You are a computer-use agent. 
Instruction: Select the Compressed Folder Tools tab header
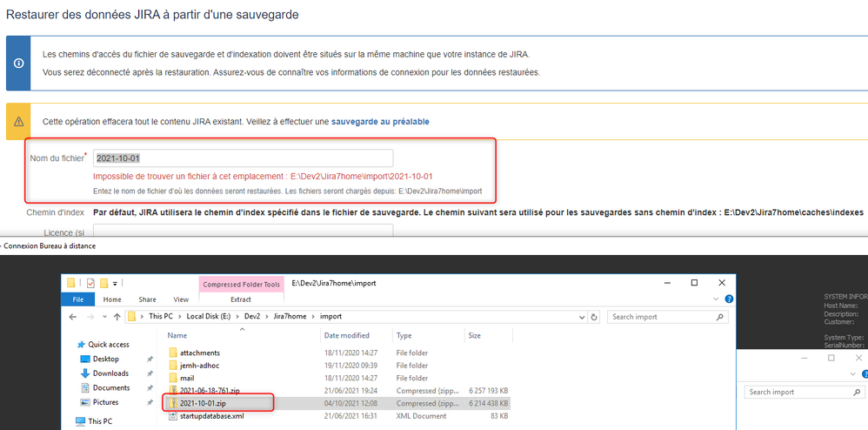(241, 285)
